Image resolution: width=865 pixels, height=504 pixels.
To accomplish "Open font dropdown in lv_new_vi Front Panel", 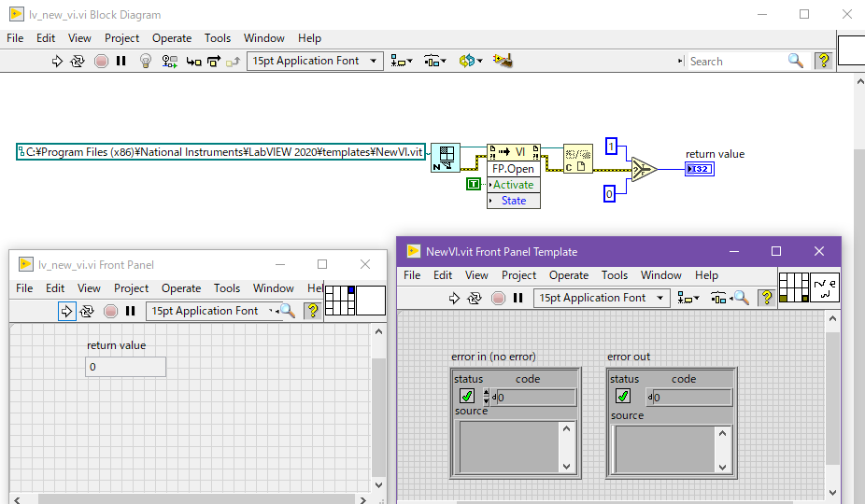I will click(x=212, y=311).
